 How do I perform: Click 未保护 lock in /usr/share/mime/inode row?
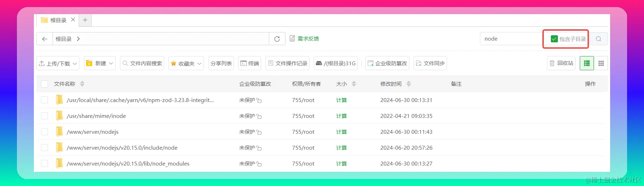tap(250, 116)
